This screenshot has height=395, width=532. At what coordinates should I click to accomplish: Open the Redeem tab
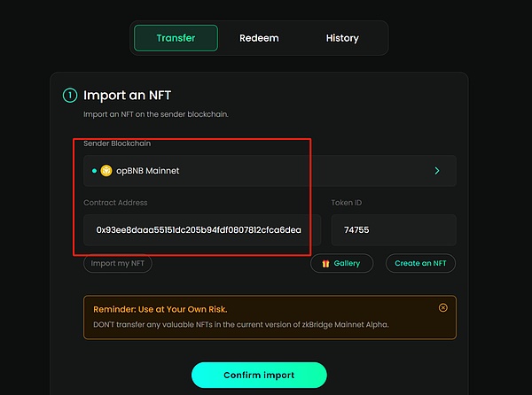259,38
